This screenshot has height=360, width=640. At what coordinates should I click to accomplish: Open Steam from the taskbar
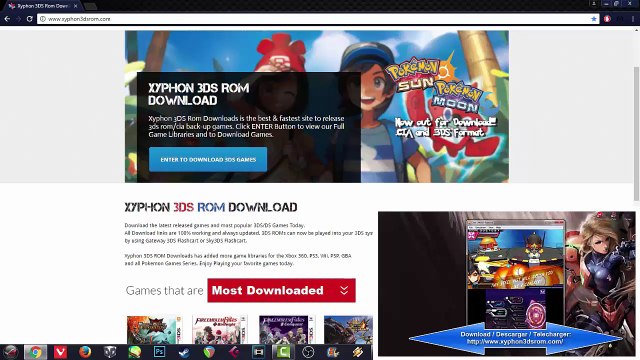184,352
